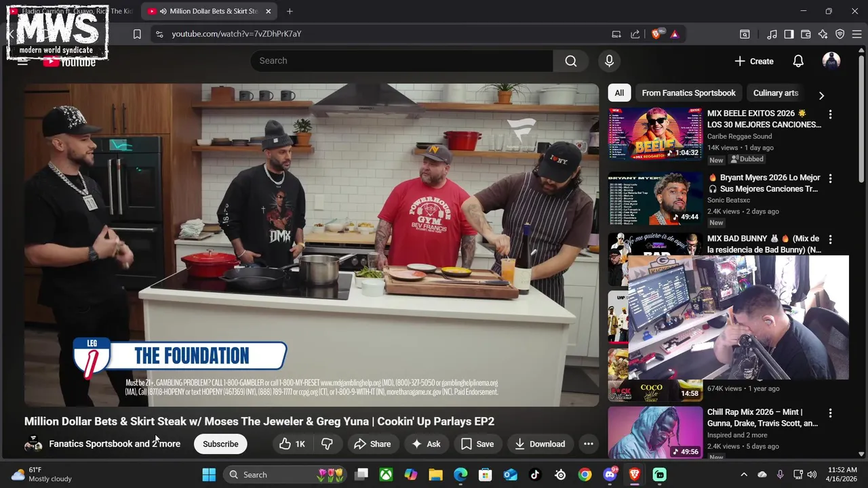Click the install app icon in address bar
The height and width of the screenshot is (488, 868).
(616, 34)
